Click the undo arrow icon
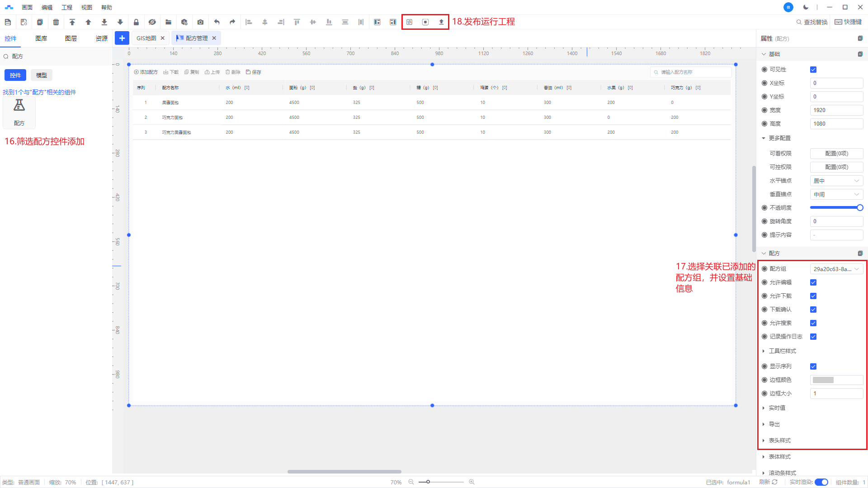 tap(217, 22)
